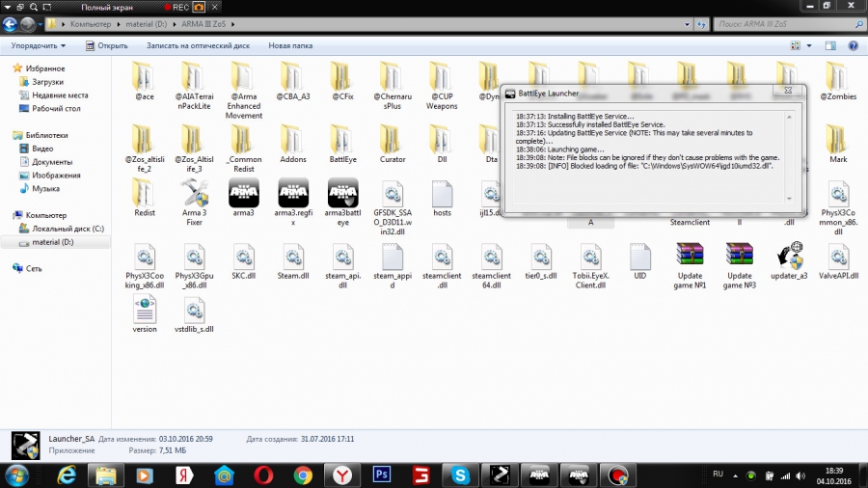Select Недавние места in the sidebar
Viewport: 868px width, 488px height.
pos(60,95)
